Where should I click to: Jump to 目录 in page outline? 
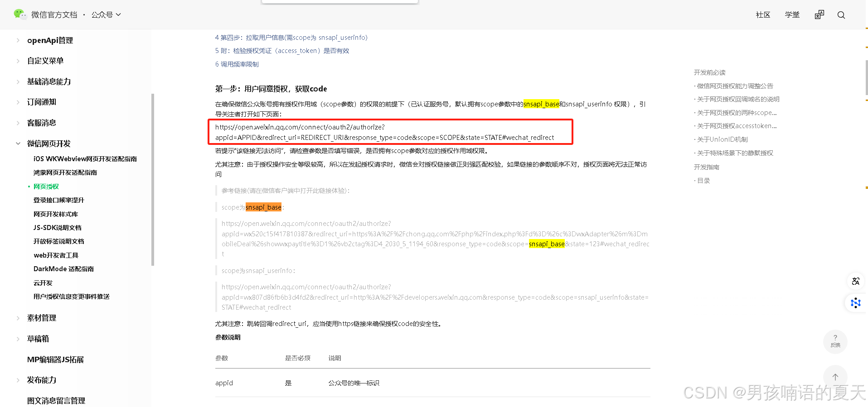703,181
